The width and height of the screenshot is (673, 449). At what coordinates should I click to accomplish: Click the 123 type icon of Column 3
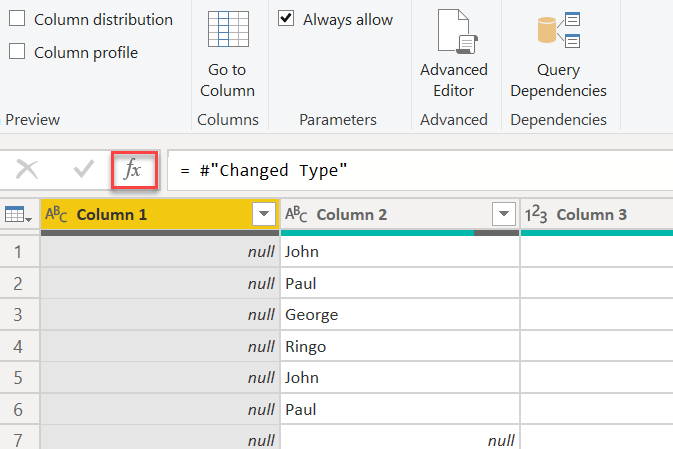click(536, 214)
